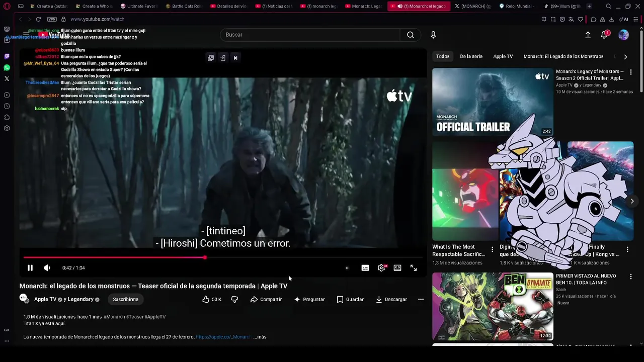Select Monarch: El Legado de los Monstruos chip
Image resolution: width=644 pixels, height=362 pixels.
(563, 56)
